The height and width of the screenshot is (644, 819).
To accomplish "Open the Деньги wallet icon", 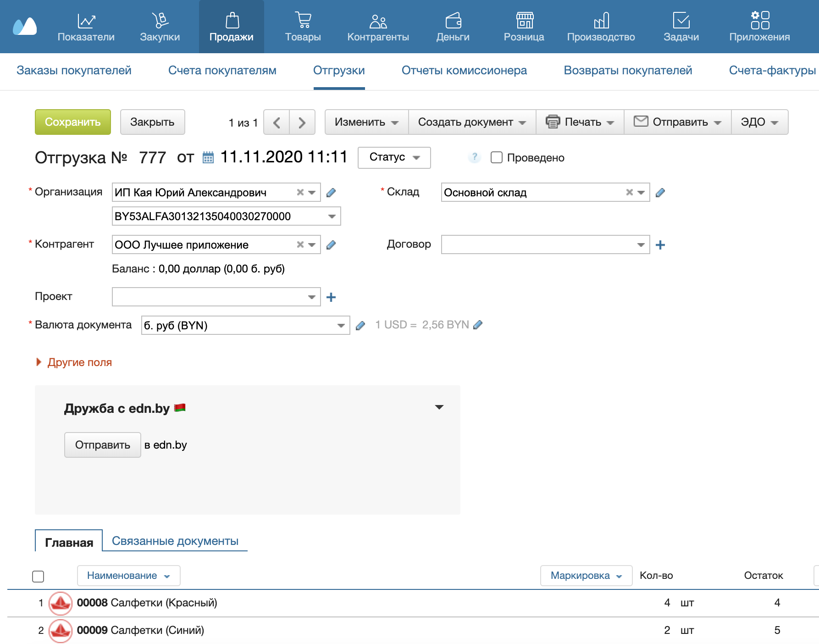I will pos(453,21).
